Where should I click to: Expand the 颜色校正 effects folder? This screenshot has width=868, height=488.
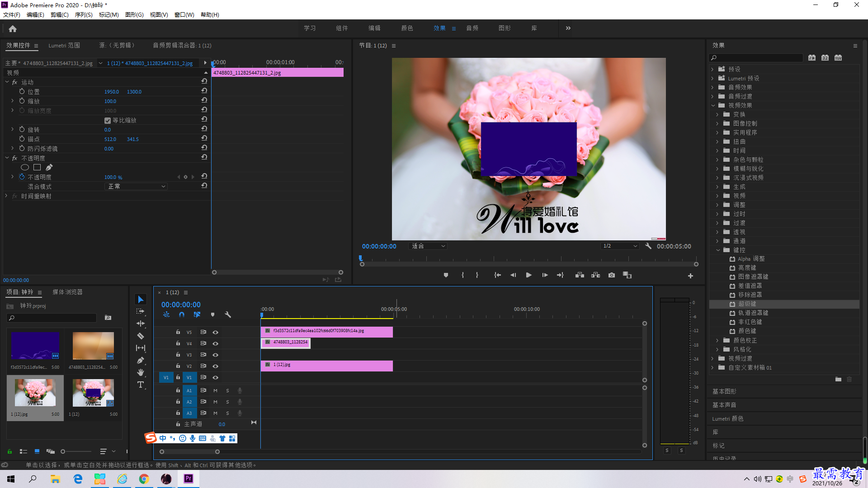[717, 340]
